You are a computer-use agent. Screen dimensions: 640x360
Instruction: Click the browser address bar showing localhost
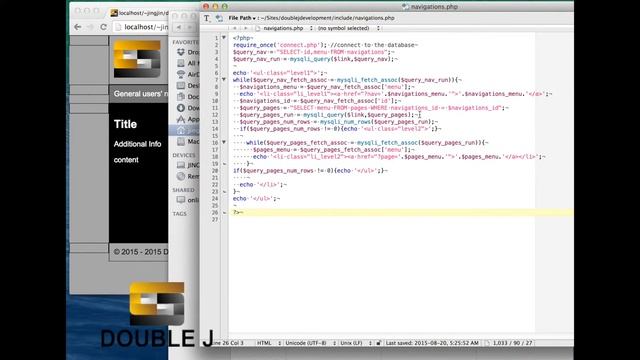click(141, 27)
